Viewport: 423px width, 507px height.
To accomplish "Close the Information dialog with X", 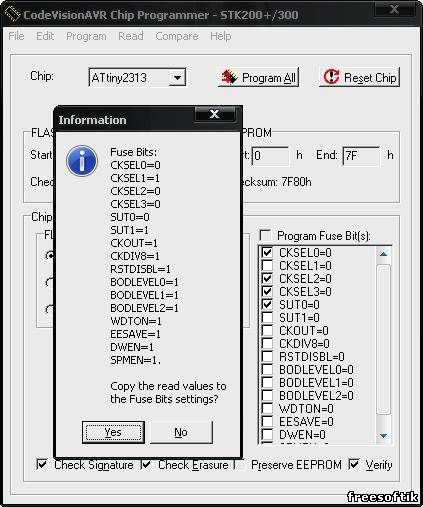I will coord(215,114).
